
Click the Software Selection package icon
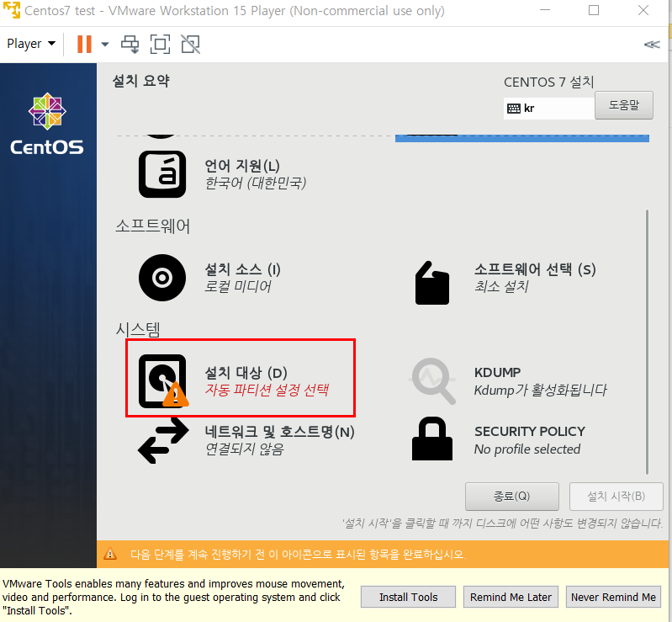click(x=432, y=283)
